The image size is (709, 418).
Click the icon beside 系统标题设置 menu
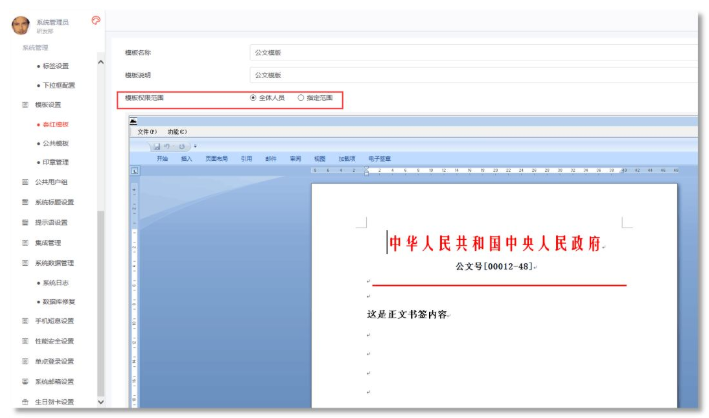[x=25, y=202]
